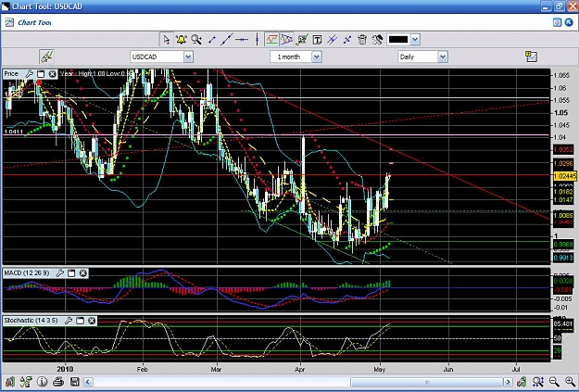Click the green crossed arrows icon
The height and width of the screenshot is (392, 579).
coord(26,381)
